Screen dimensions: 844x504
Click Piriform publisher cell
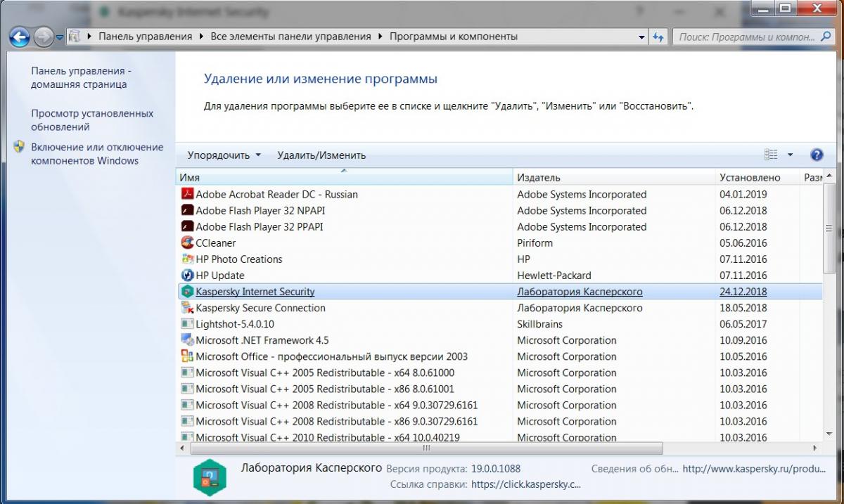click(535, 243)
